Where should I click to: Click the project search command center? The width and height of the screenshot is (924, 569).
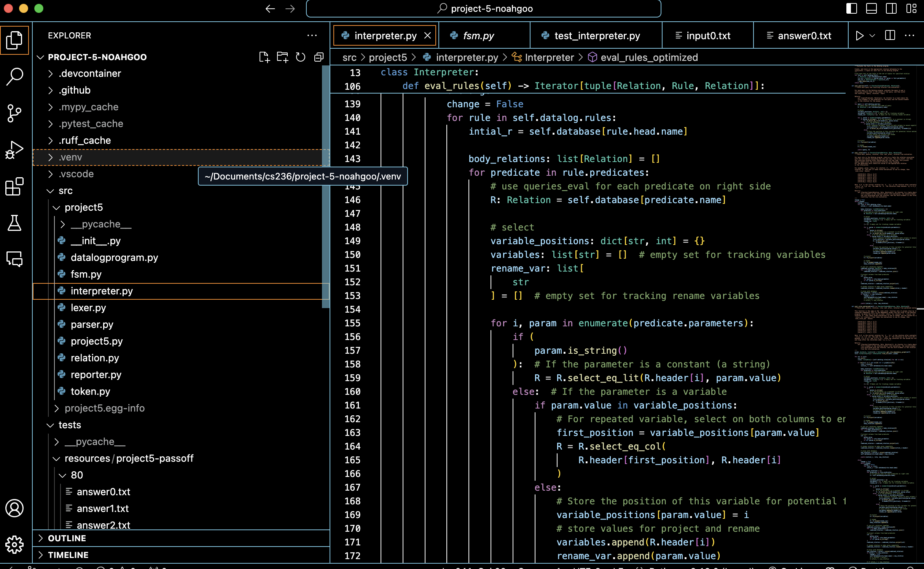click(x=483, y=9)
